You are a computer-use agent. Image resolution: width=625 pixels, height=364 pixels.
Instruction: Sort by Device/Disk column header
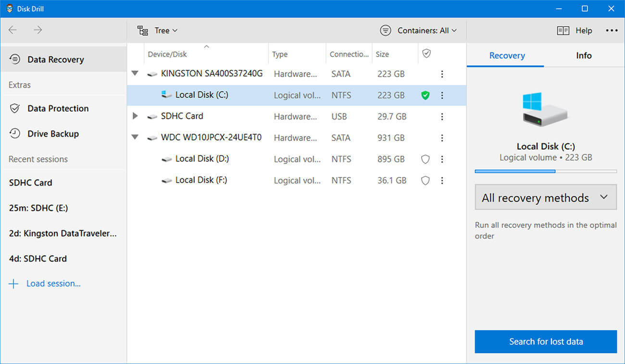206,54
